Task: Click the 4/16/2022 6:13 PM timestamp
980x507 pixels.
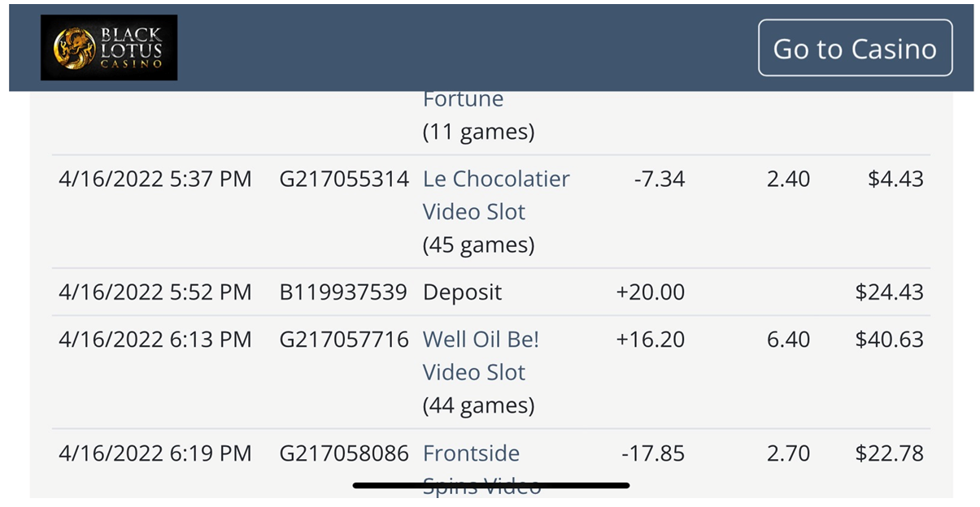Action: pos(155,340)
